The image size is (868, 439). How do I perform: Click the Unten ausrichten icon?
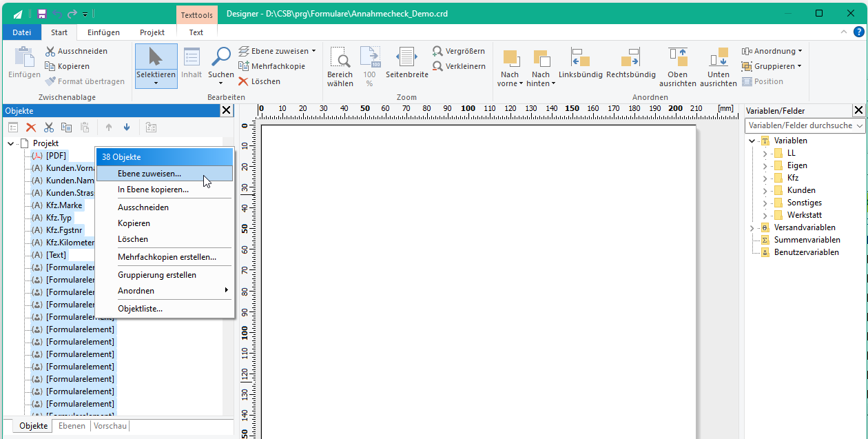[719, 57]
